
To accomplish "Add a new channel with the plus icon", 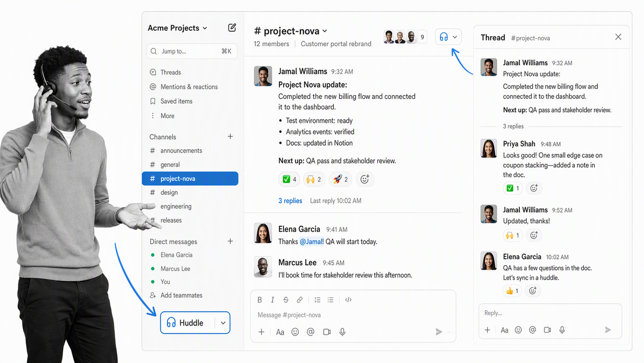I will (230, 137).
